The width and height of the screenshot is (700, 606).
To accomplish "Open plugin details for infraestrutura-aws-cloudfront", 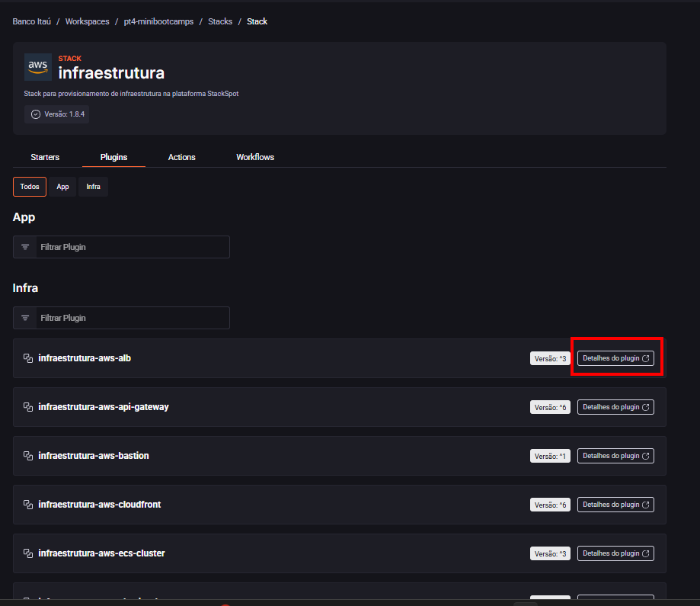I will pyautogui.click(x=615, y=505).
